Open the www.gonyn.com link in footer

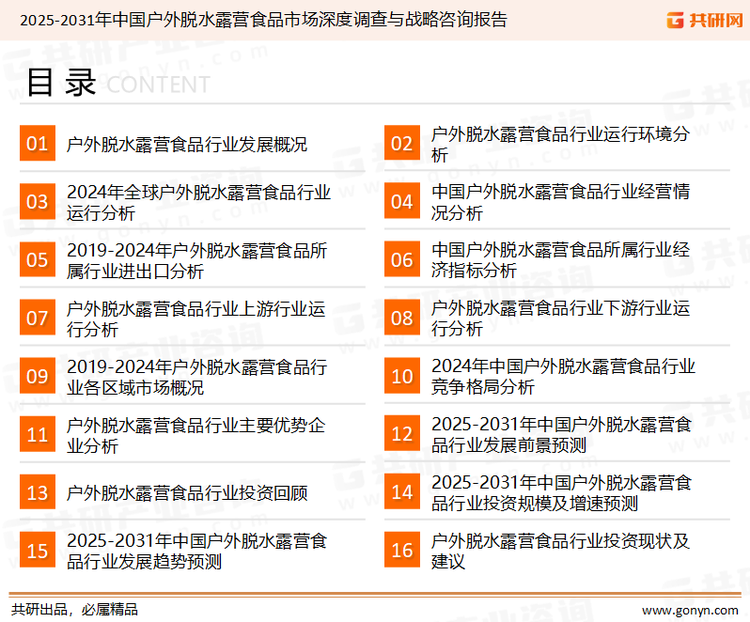(x=690, y=611)
